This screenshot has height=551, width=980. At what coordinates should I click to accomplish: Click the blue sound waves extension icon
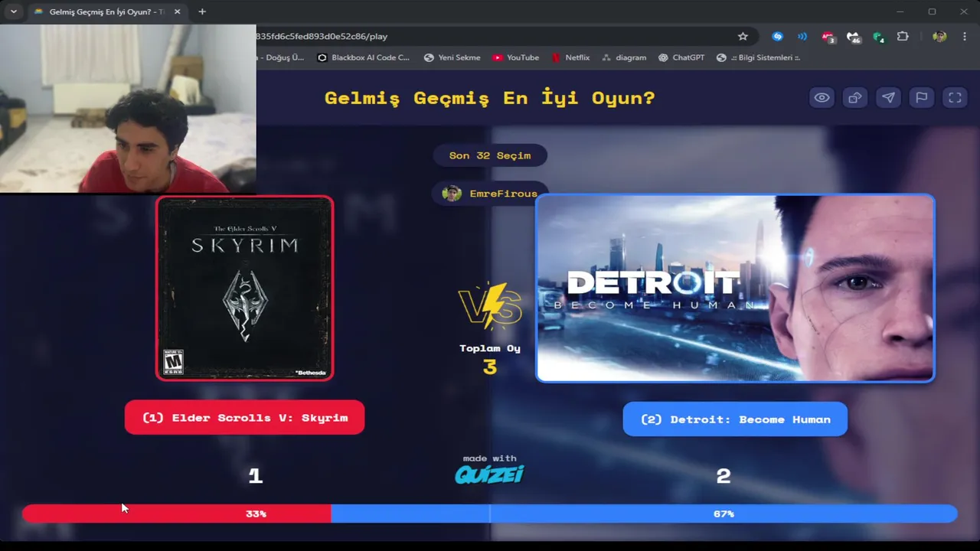tap(802, 36)
